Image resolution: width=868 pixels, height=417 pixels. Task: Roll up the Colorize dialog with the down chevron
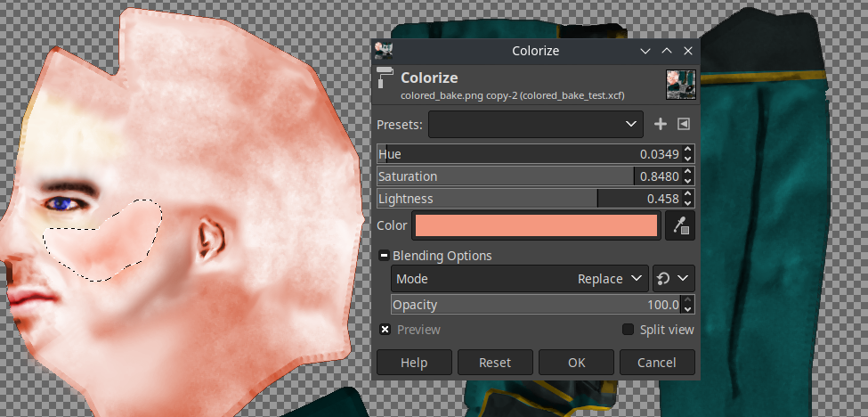coord(645,51)
